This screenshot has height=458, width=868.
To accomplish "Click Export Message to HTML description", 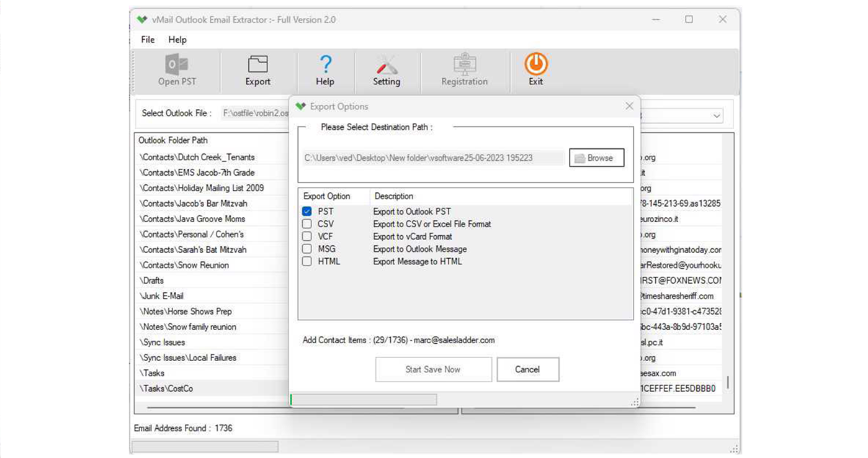I will [x=418, y=261].
